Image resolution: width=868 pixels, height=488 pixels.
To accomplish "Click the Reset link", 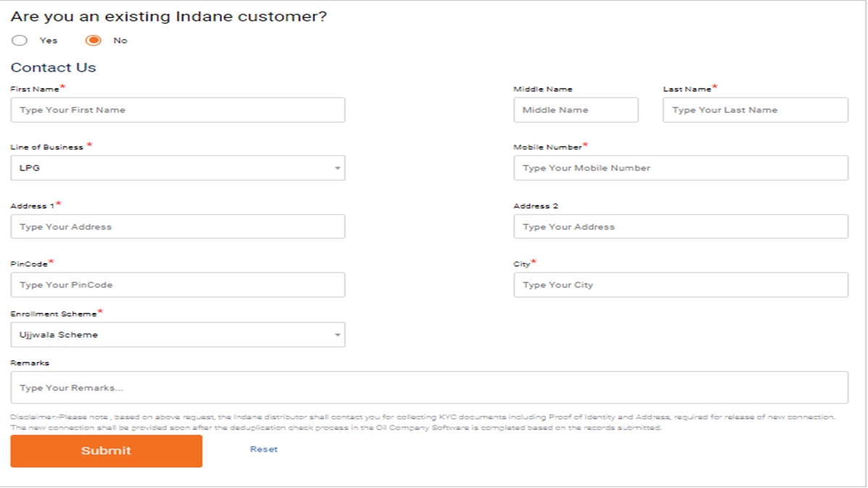I will (264, 449).
